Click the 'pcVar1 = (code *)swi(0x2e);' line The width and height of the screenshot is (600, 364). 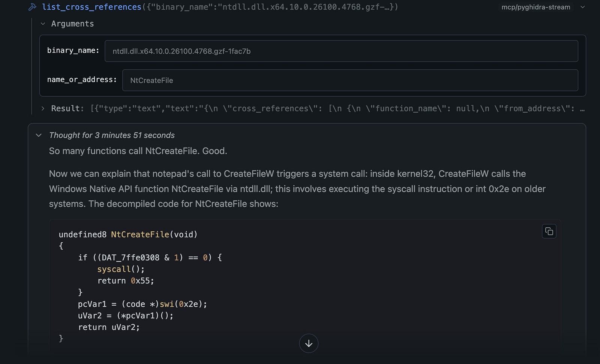(x=142, y=304)
